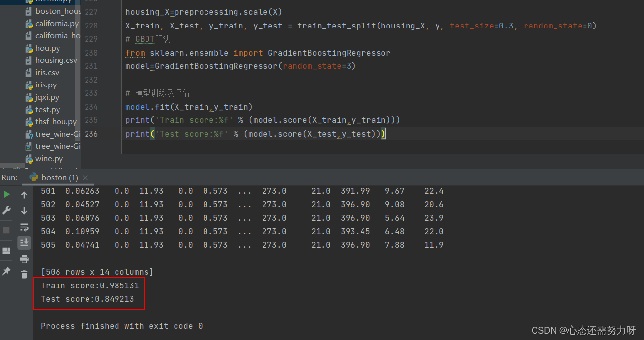Open jqxi.py file
This screenshot has height=340, width=644.
click(x=47, y=97)
